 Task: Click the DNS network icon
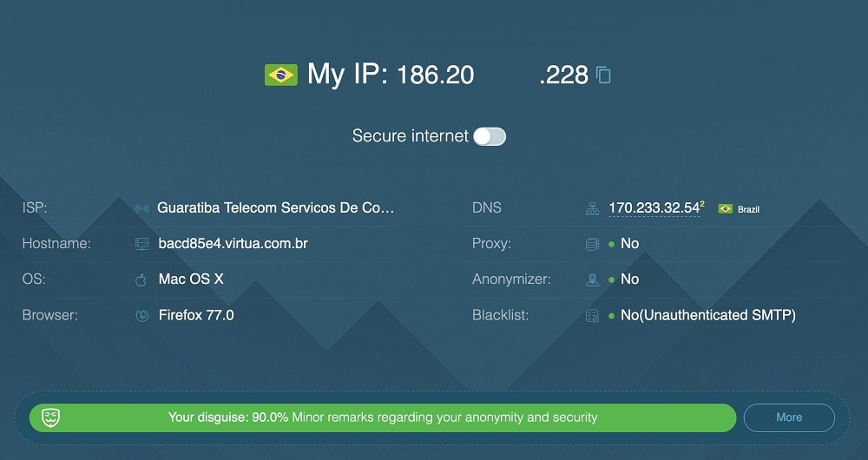tap(592, 208)
